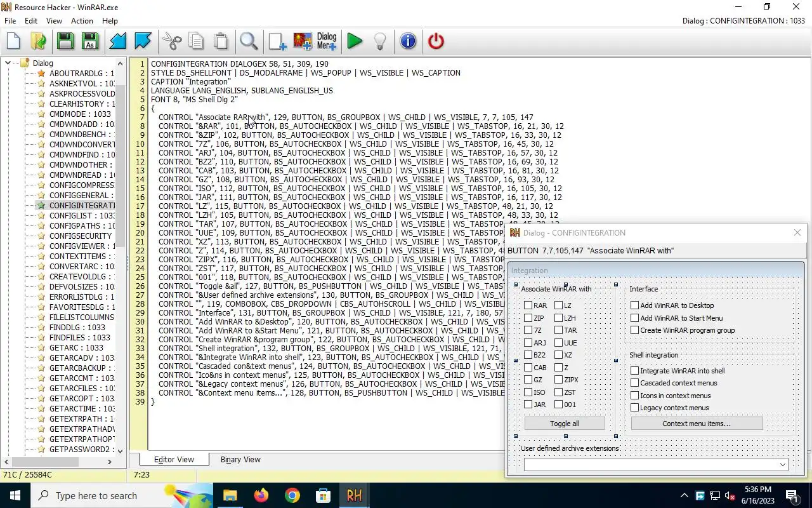Click the Copy toolbar icon
812x508 pixels.
[196, 41]
